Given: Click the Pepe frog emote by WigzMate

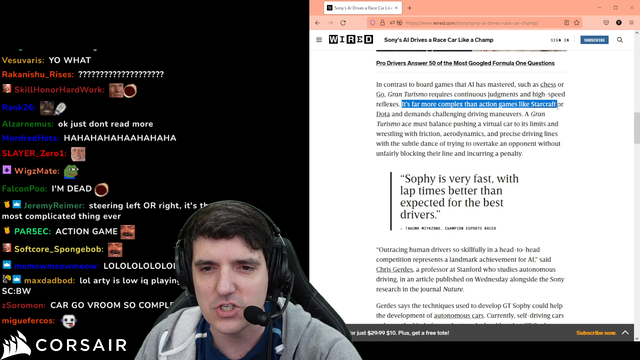Looking at the screenshot, I should tap(71, 172).
